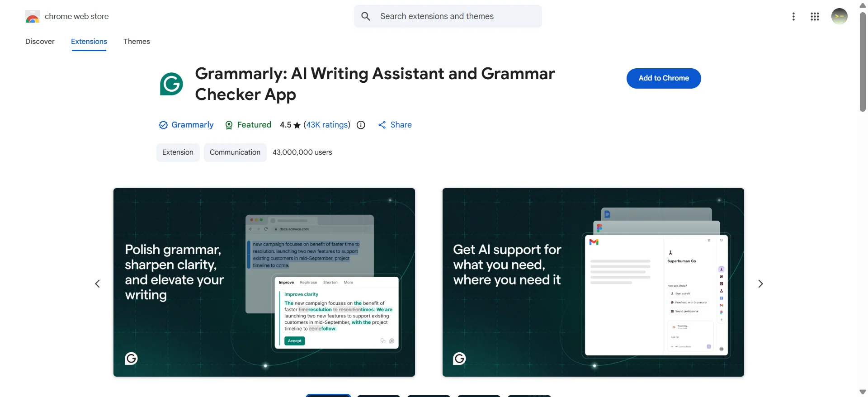Click the verified publisher badge icon
This screenshot has width=868, height=397.
(x=163, y=125)
